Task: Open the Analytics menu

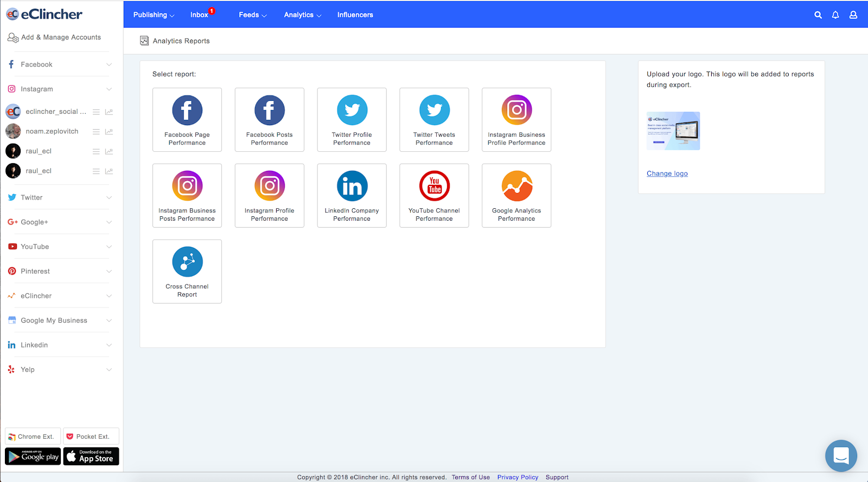Action: (303, 15)
